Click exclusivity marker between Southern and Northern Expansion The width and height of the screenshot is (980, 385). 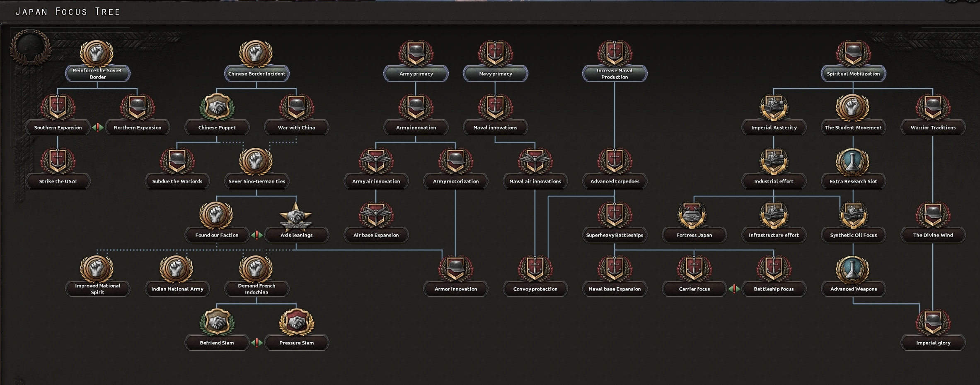(x=98, y=128)
